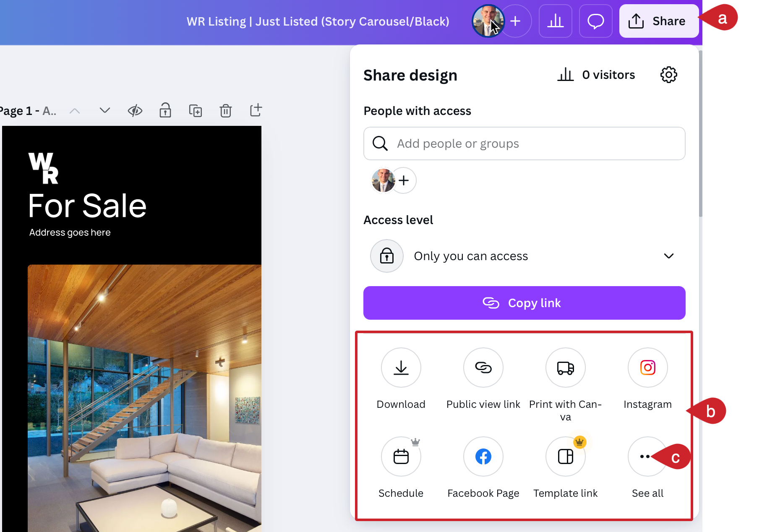
Task: Click the Copy link button
Action: (x=524, y=303)
